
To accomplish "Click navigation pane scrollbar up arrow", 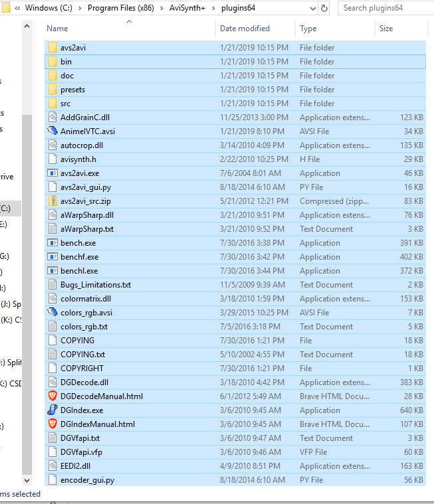I will [27, 27].
